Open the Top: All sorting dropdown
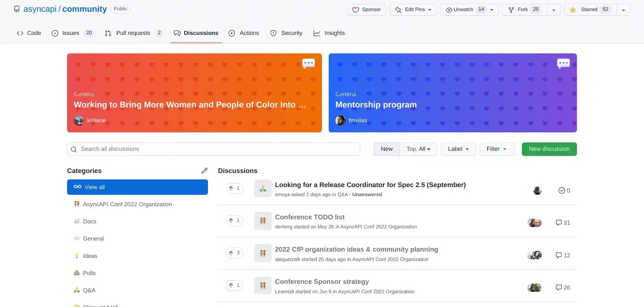The height and width of the screenshot is (307, 644). 418,149
